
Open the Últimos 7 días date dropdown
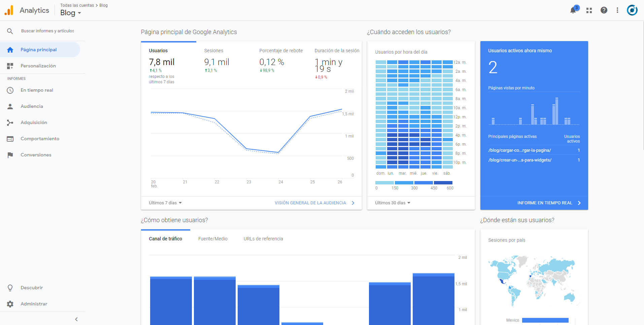pyautogui.click(x=165, y=203)
